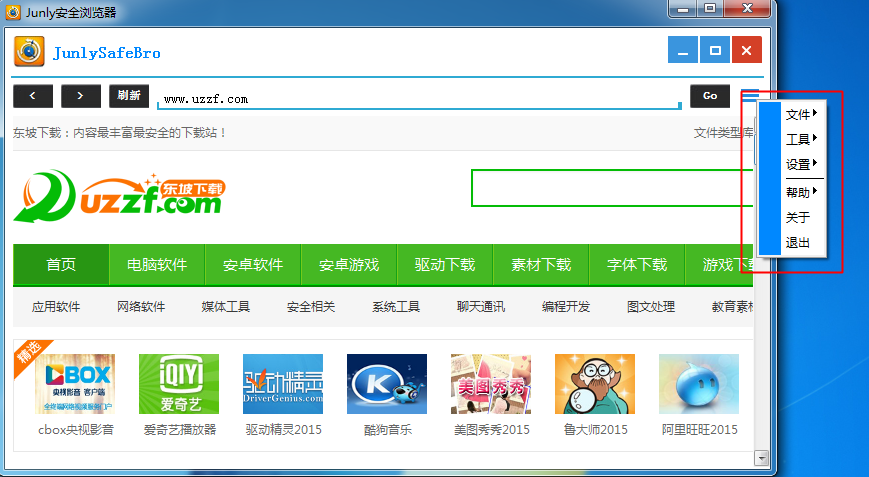Click the 媒体工具 category link
This screenshot has height=477, width=869.
tap(226, 307)
